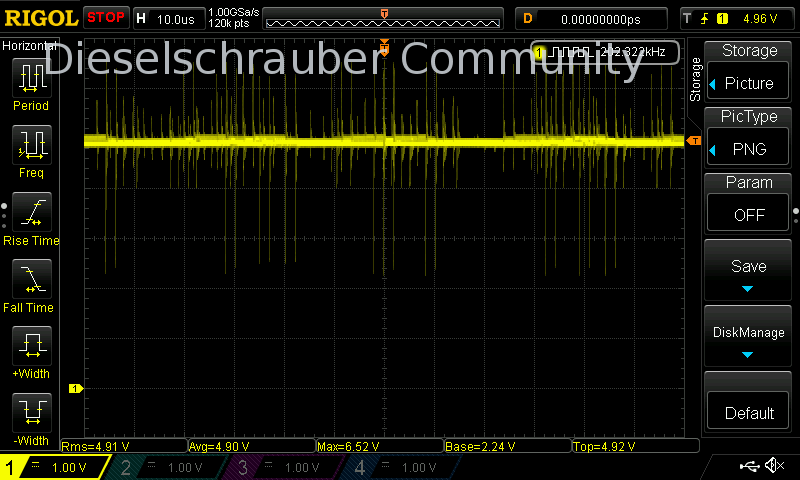This screenshot has height=480, width=800.
Task: Select the Freq measurement icon
Action: click(x=32, y=144)
